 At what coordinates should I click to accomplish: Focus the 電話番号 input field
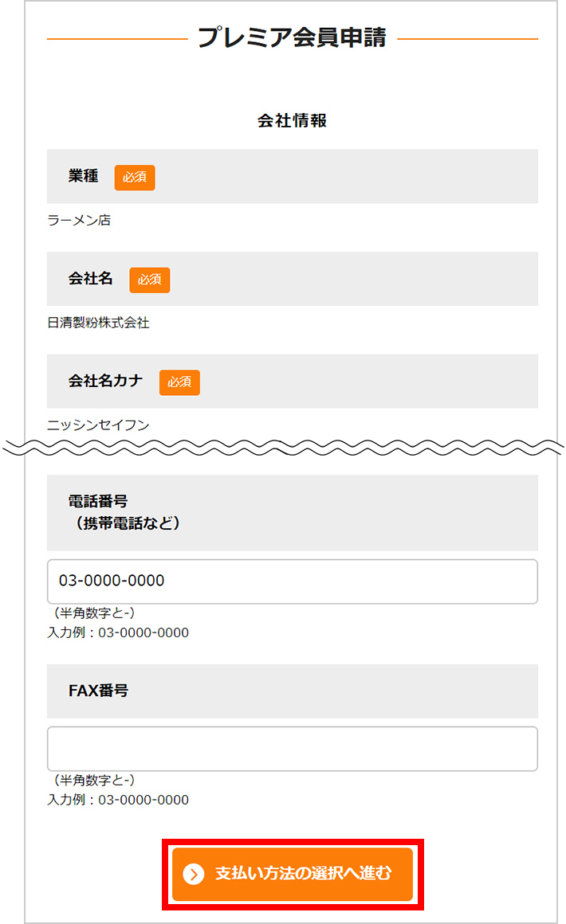click(x=293, y=581)
